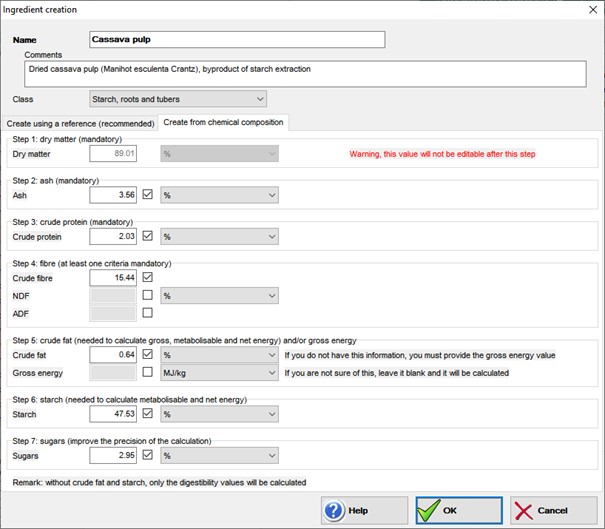
Task: Open the Crude protein unit dropdown
Action: [220, 237]
